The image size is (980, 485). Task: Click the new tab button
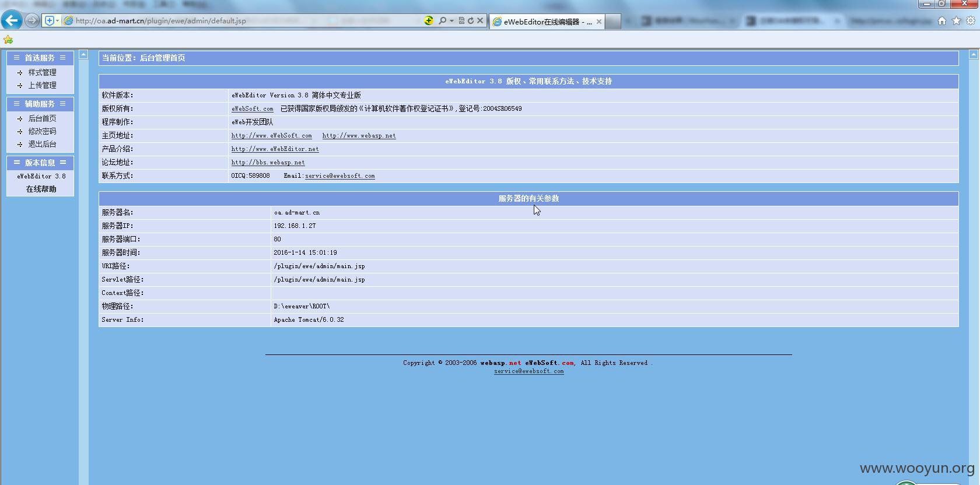coord(612,22)
